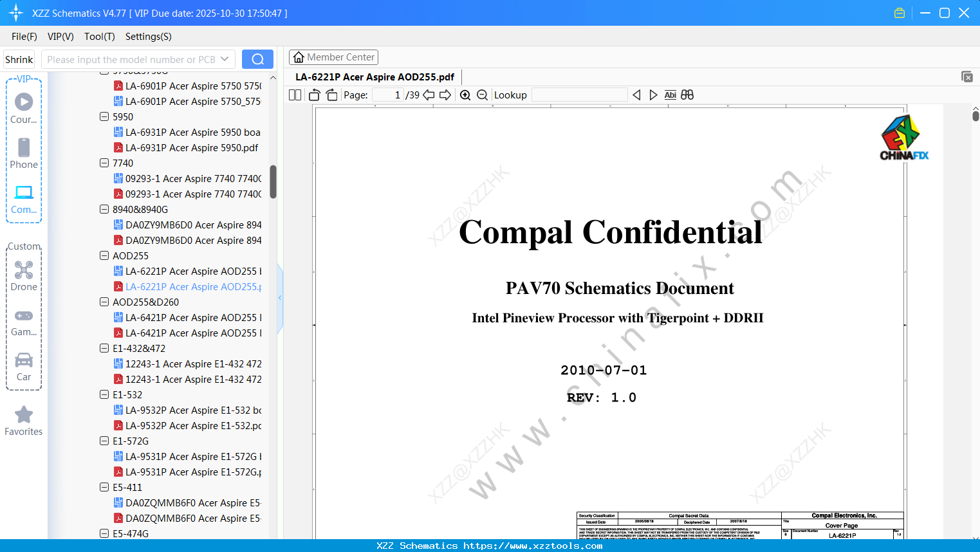Collapse the E1-432&472 tree folder
This screenshot has width=980, height=552.
(104, 349)
